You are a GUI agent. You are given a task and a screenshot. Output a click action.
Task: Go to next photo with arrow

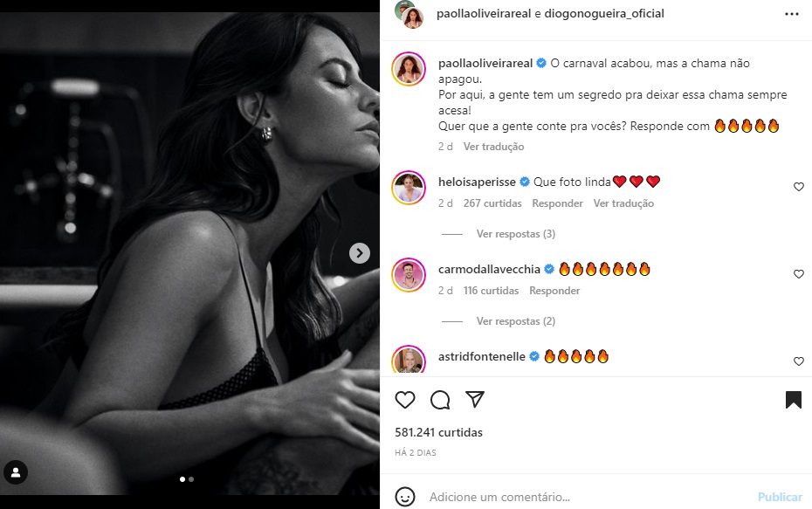[359, 253]
